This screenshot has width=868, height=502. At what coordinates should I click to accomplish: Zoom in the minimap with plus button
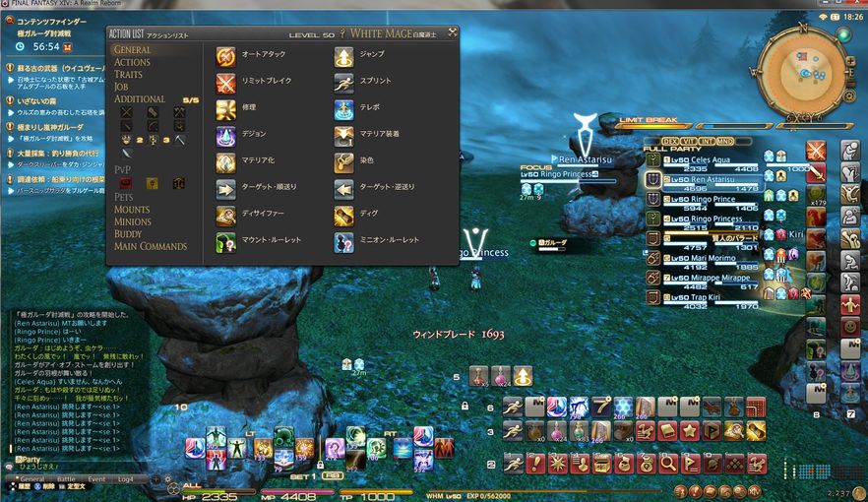[851, 61]
